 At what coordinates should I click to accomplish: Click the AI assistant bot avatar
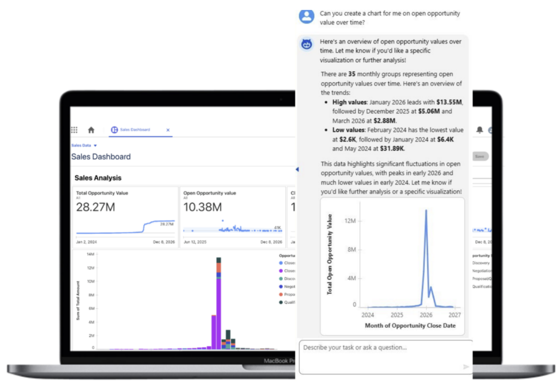coord(306,45)
